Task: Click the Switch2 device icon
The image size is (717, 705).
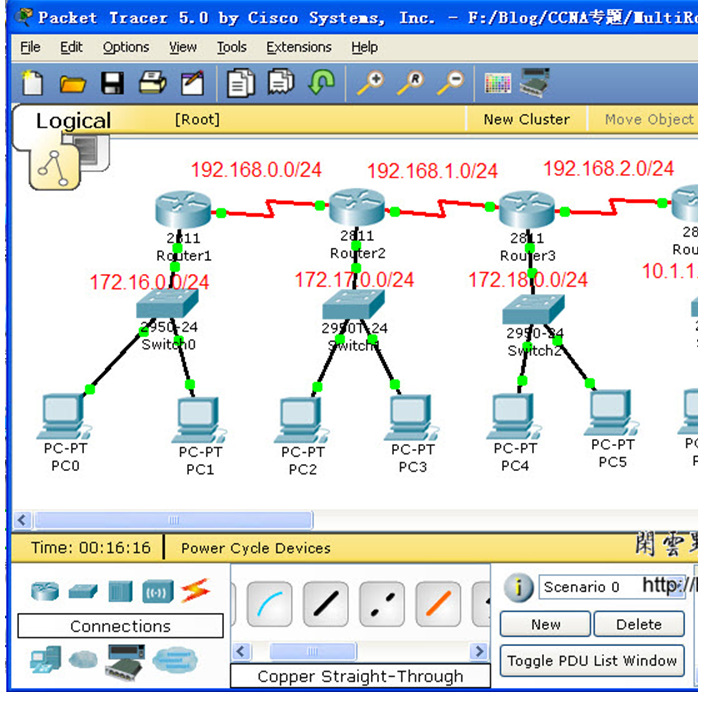Action: tap(533, 308)
